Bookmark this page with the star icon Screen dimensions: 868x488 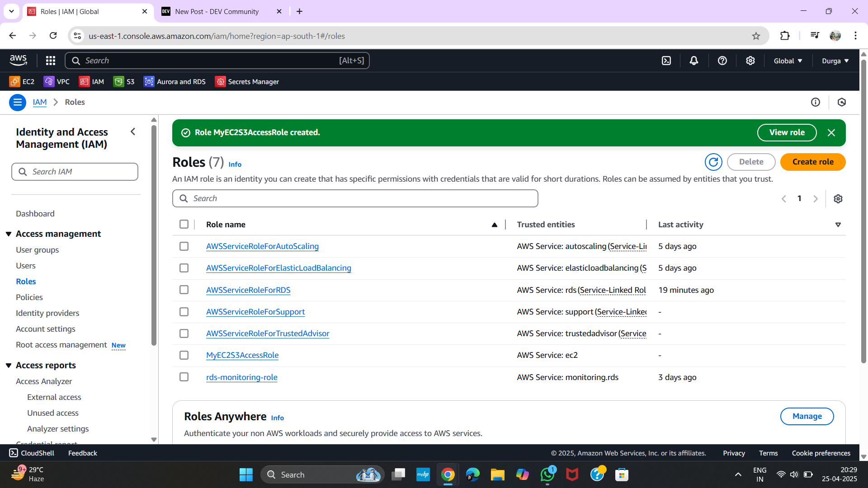[756, 36]
